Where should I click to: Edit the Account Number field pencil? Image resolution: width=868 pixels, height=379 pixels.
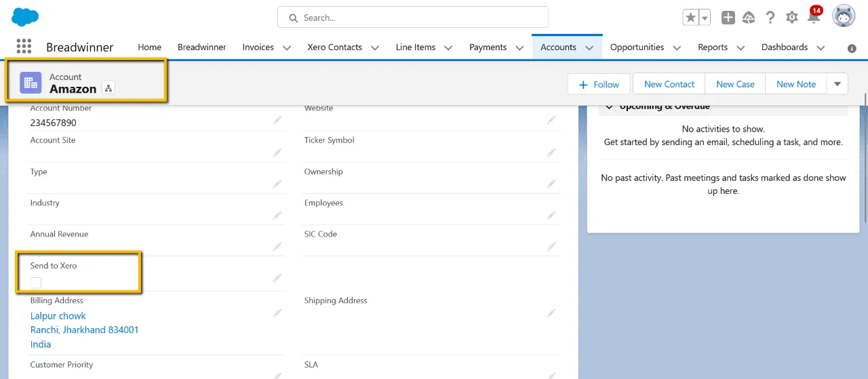click(277, 120)
